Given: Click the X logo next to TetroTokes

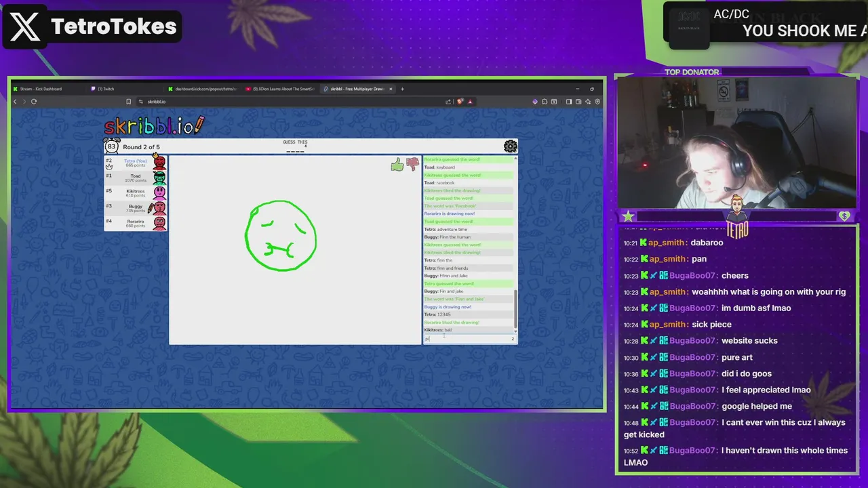Looking at the screenshot, I should [25, 27].
